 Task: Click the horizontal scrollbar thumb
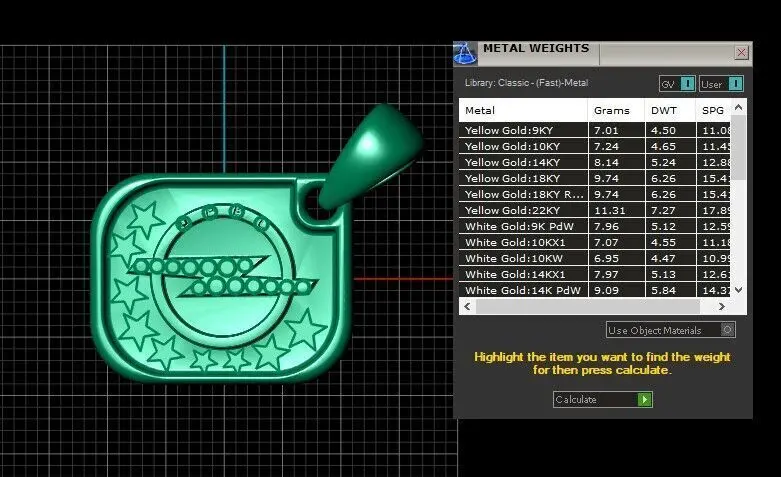pos(588,307)
